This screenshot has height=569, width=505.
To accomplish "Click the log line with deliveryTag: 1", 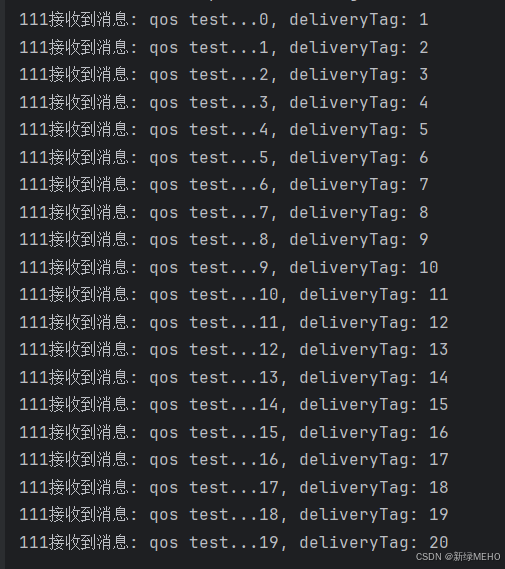I will pyautogui.click(x=224, y=20).
